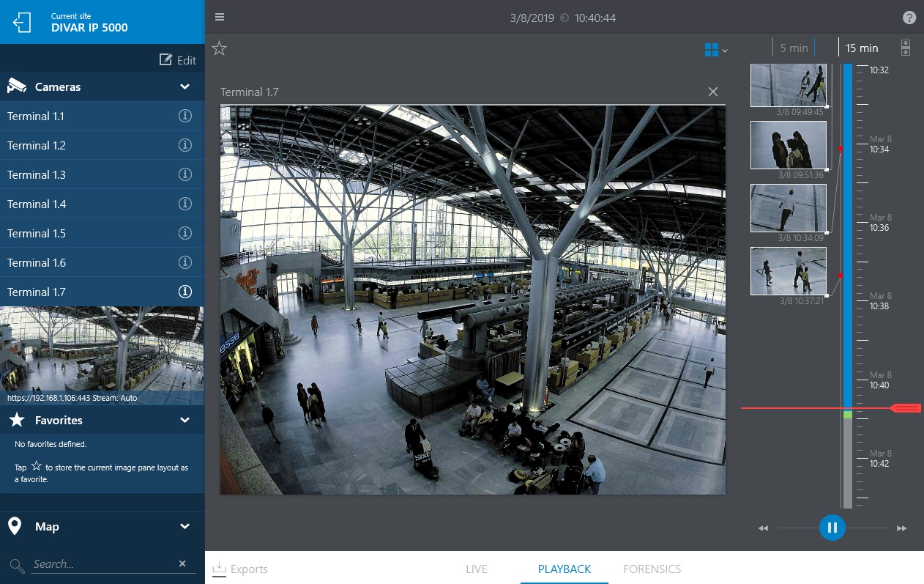Click the rewind button
Screen dimensions: 924x584
point(763,528)
